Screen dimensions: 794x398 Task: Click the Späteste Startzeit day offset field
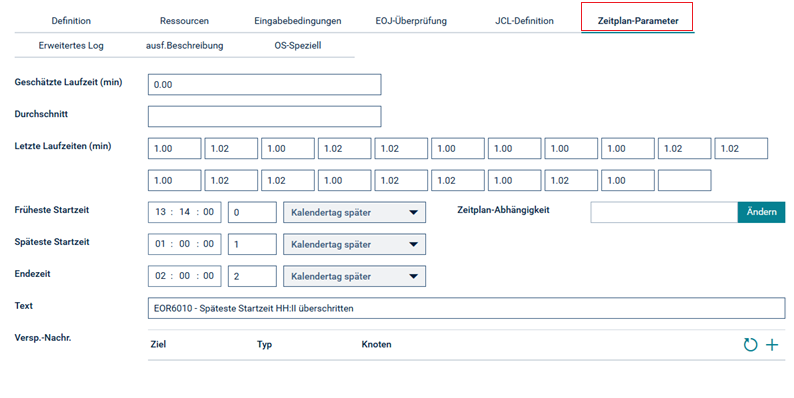[x=252, y=244]
